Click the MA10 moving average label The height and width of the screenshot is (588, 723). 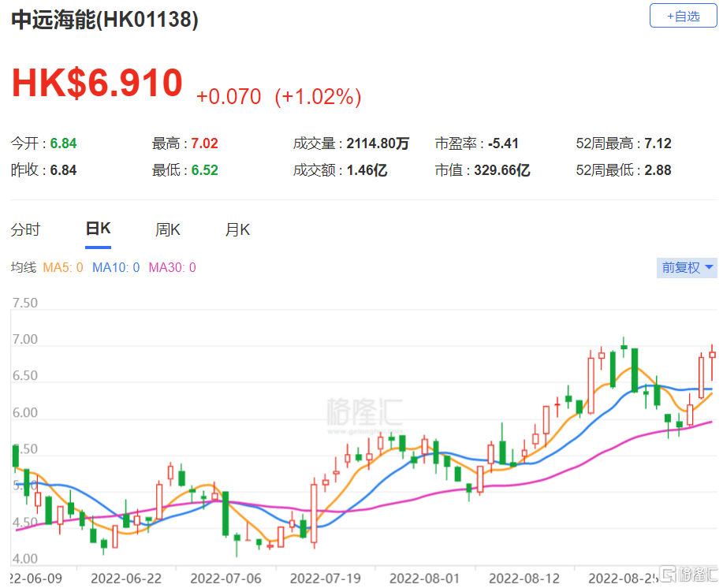click(116, 267)
